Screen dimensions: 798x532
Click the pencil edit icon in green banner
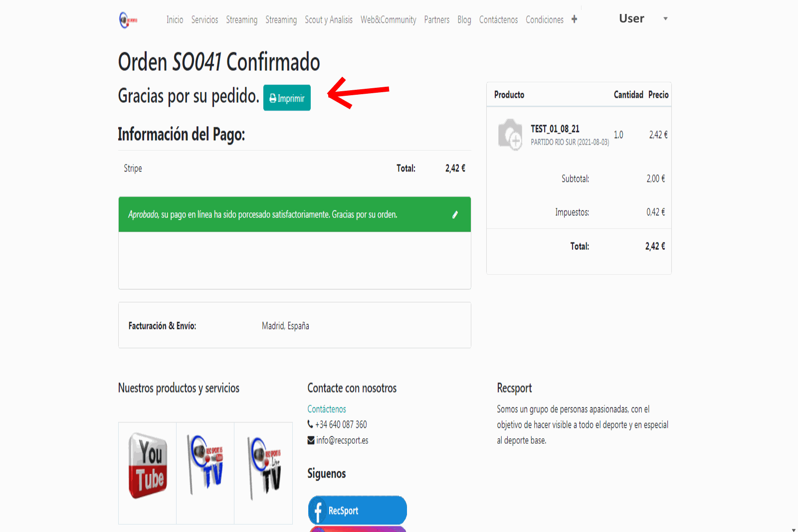coord(455,215)
